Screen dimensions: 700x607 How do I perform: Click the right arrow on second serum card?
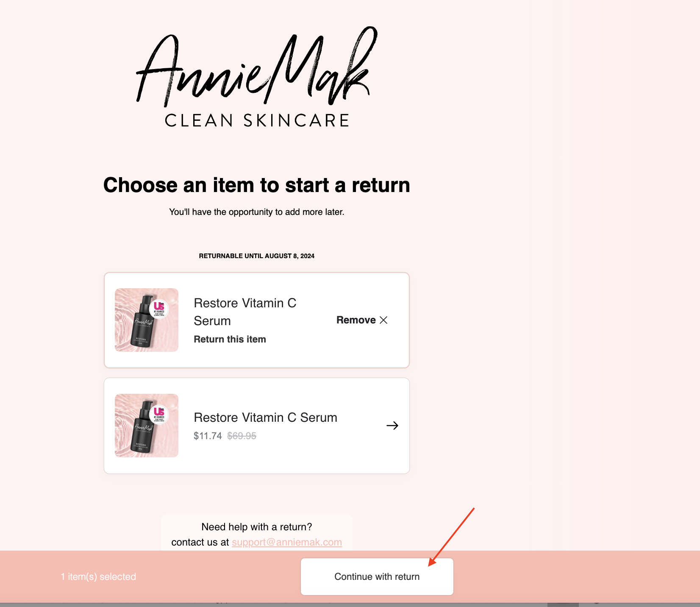coord(392,426)
